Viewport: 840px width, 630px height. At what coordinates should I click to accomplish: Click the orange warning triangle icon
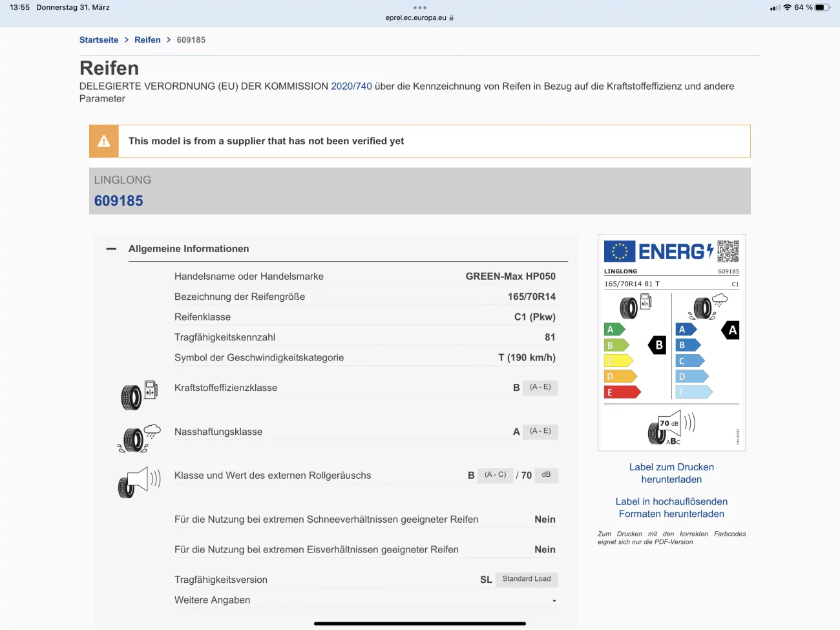tap(104, 142)
